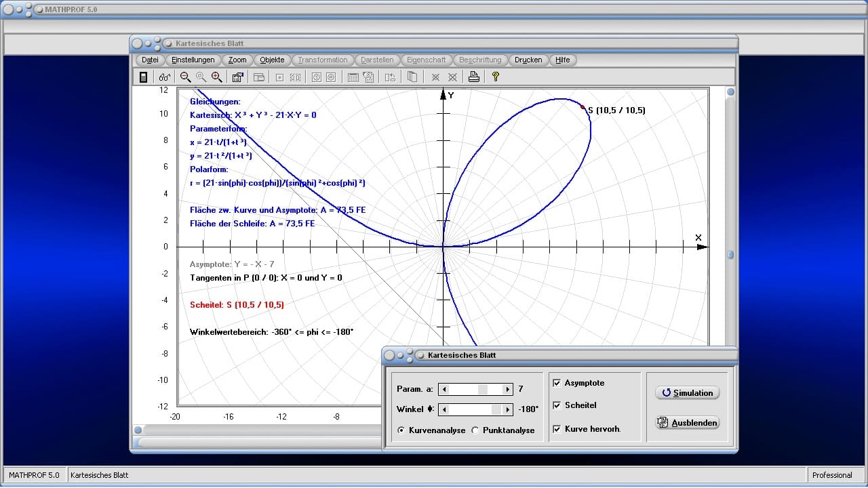Screen dimensions: 868x488
Task: Open the Einstellungen menu
Action: coord(193,60)
